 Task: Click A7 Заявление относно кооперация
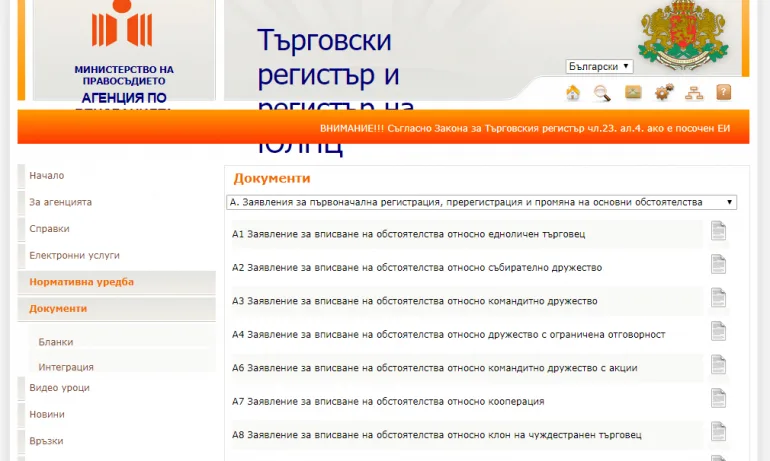[x=388, y=401]
